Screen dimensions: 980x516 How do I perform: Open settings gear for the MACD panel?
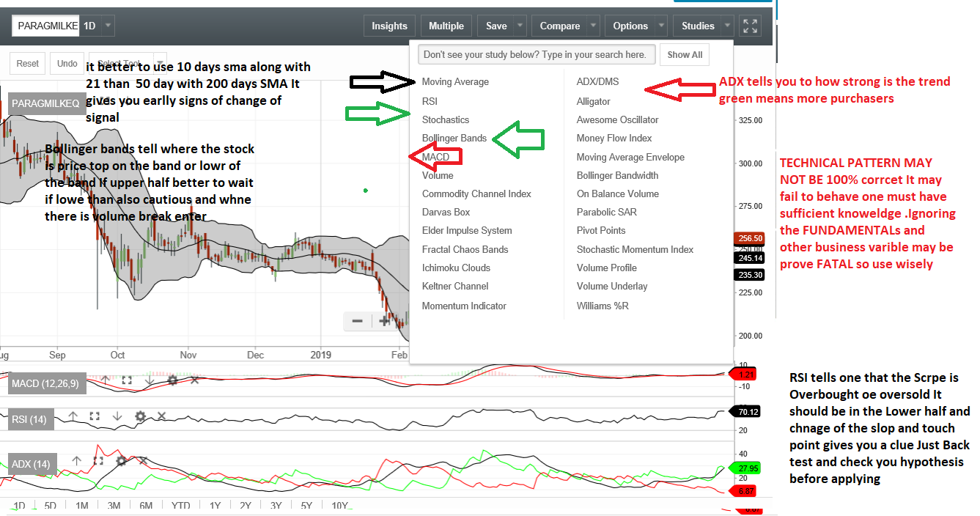(x=172, y=380)
